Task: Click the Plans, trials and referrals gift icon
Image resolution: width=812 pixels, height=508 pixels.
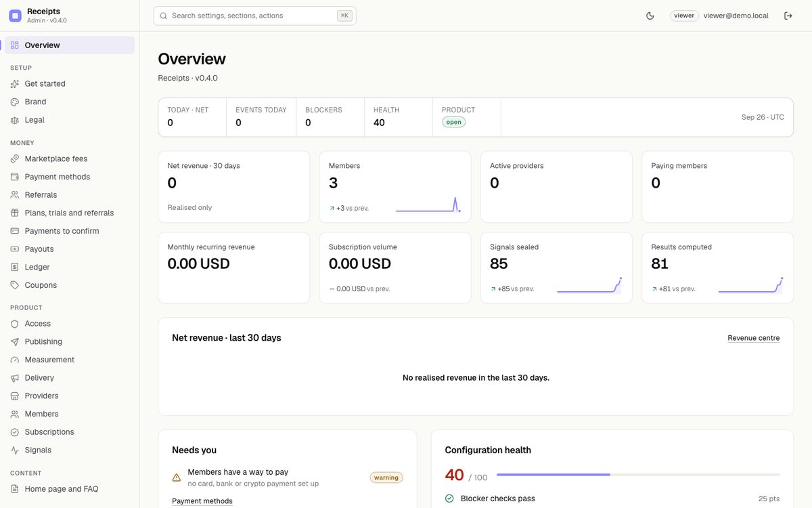Action: 15,213
